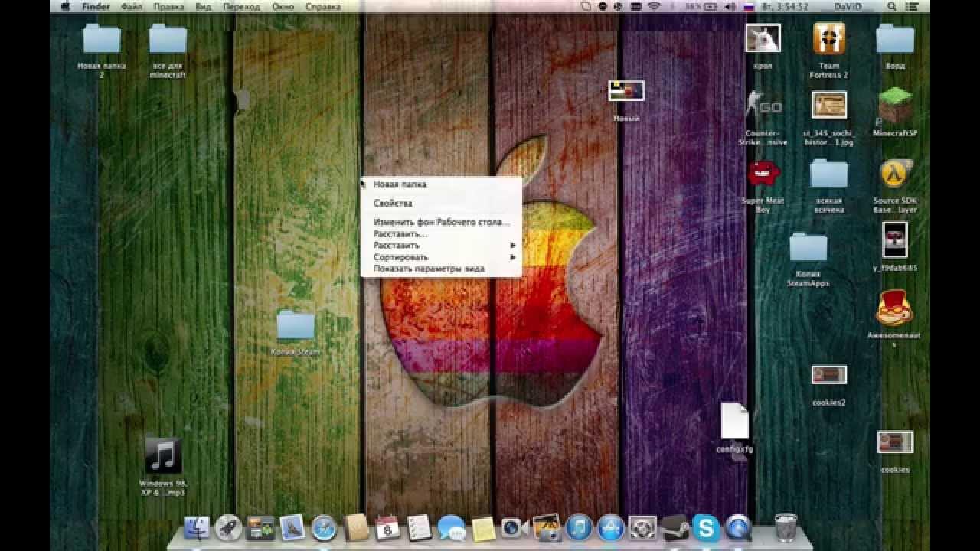The image size is (980, 551).
Task: Open Mail stamp icon in dock
Action: [292, 527]
